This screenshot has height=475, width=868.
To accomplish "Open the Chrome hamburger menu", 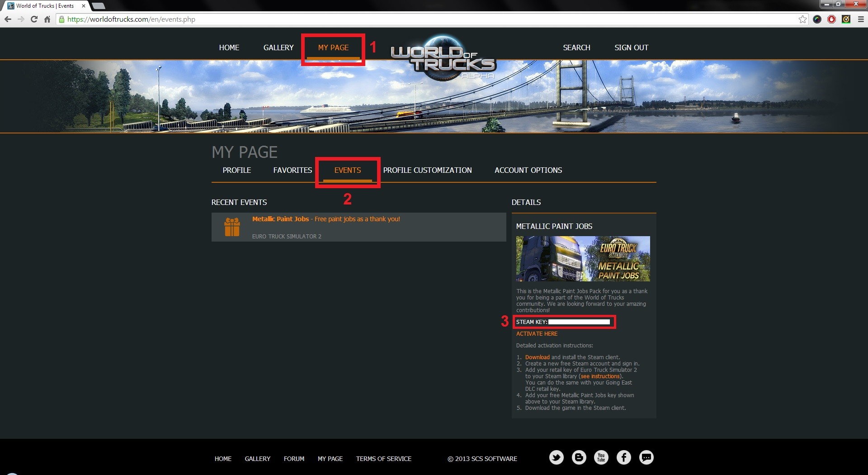I will 861,19.
